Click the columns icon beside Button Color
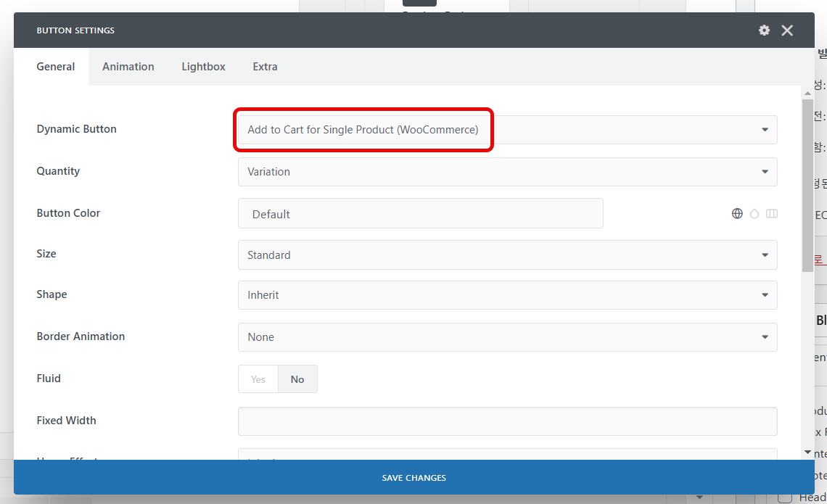Viewport: 827px width, 504px height. point(772,213)
